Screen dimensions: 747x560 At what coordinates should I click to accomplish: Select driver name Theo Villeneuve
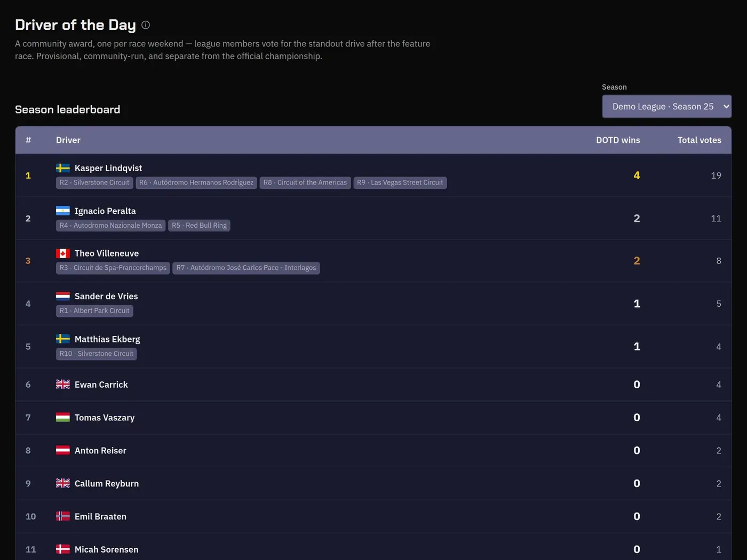click(107, 253)
